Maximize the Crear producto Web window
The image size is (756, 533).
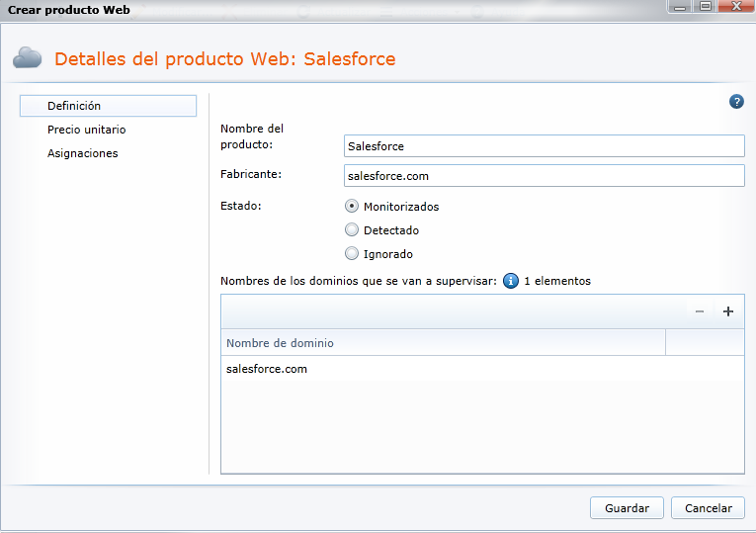(706, 6)
